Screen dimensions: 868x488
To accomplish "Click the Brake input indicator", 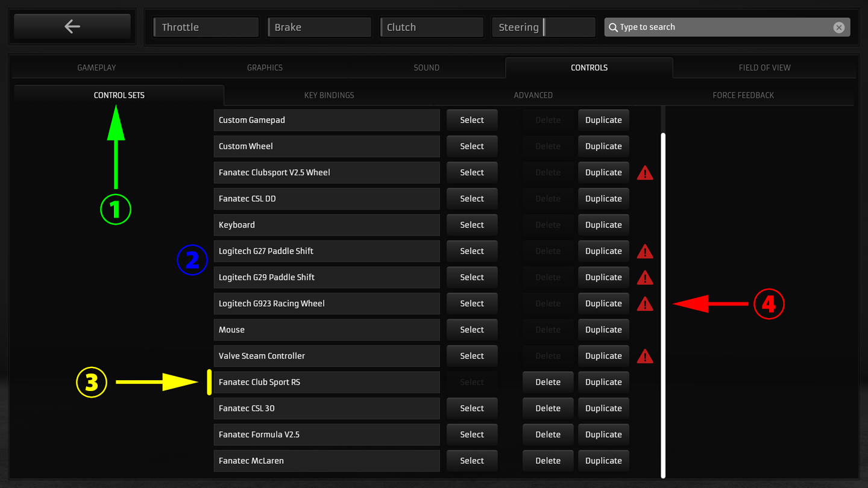I will click(319, 27).
